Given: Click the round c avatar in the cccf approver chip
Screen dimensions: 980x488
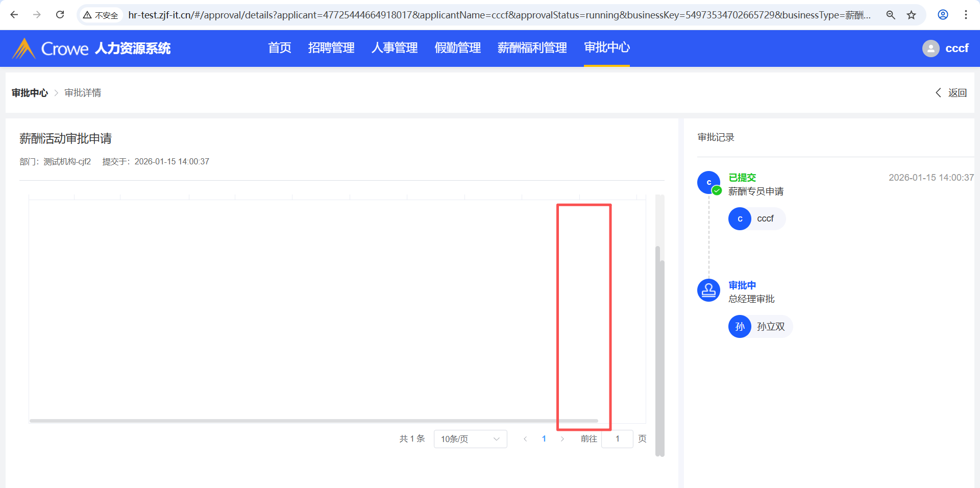Looking at the screenshot, I should point(740,219).
